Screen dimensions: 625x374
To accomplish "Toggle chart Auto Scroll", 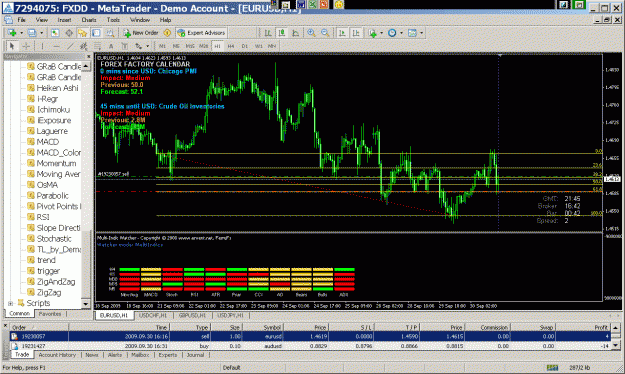I will click(342, 33).
